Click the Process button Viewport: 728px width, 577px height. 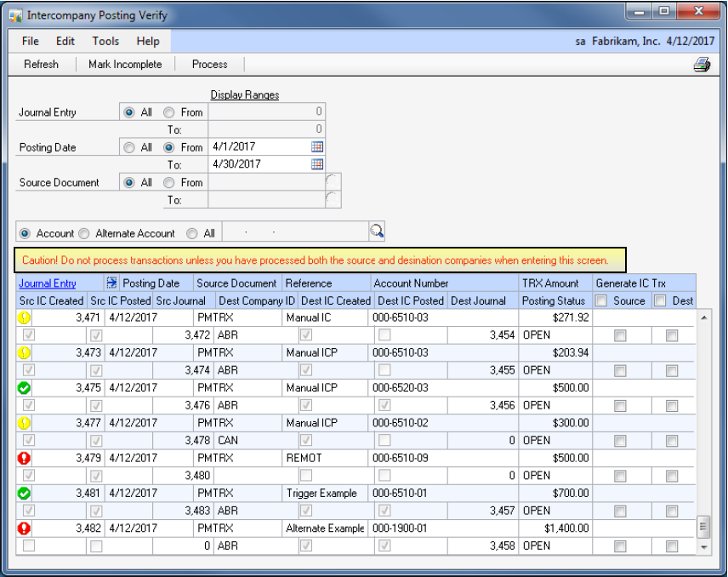(x=209, y=64)
